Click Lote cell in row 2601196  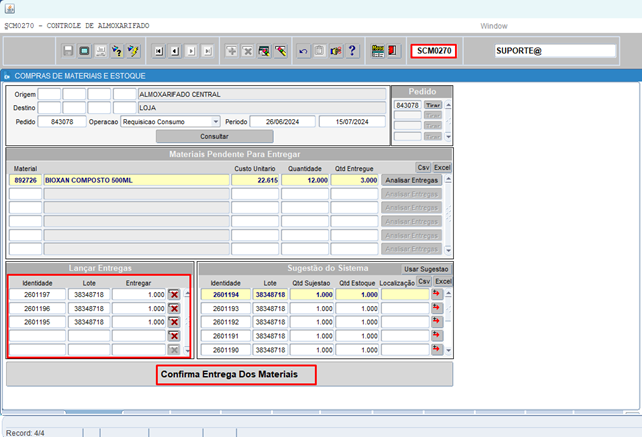pos(89,308)
